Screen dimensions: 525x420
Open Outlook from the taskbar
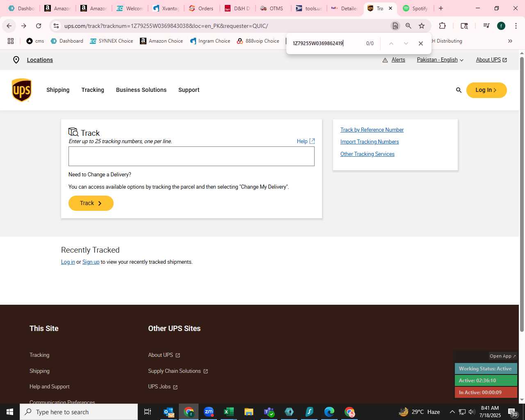coord(169,412)
